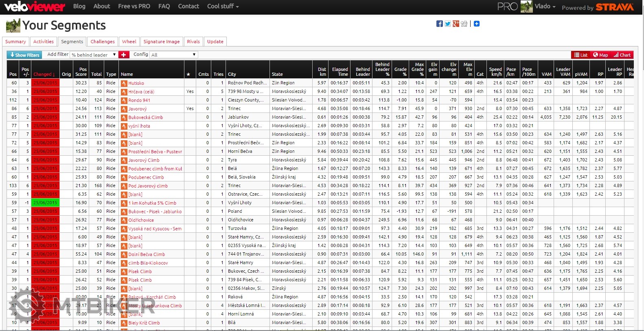
Task: Open Strava icon next to Hutisko segment
Action: (124, 83)
